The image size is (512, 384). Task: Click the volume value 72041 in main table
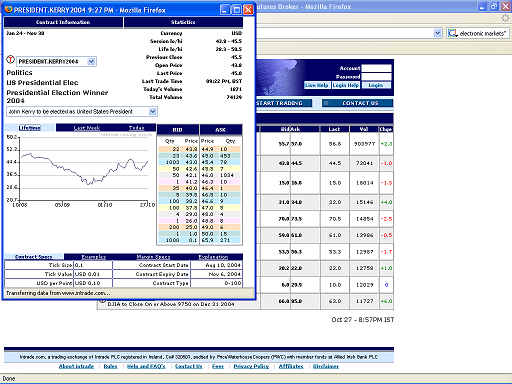(364, 163)
